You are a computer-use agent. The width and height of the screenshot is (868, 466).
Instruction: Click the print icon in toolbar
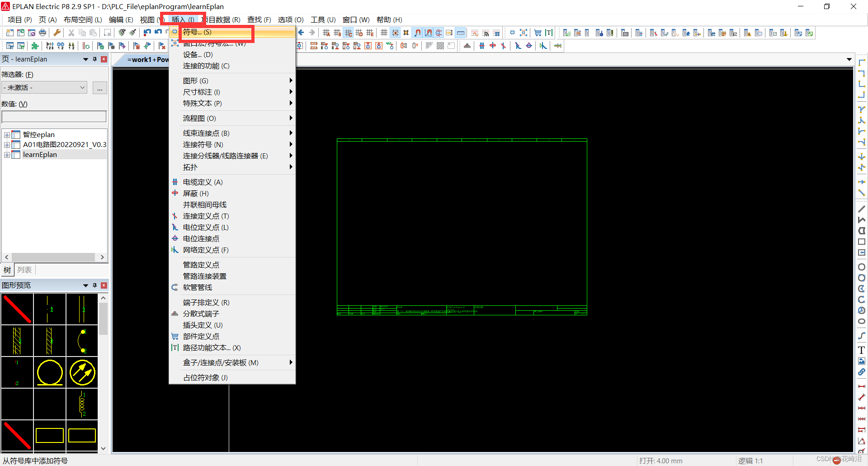[42, 33]
